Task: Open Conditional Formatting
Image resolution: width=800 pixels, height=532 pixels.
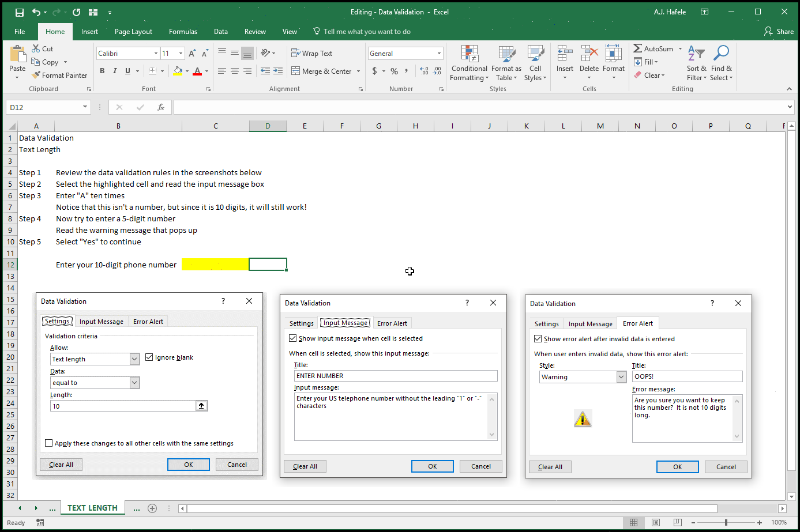Action: click(x=470, y=63)
